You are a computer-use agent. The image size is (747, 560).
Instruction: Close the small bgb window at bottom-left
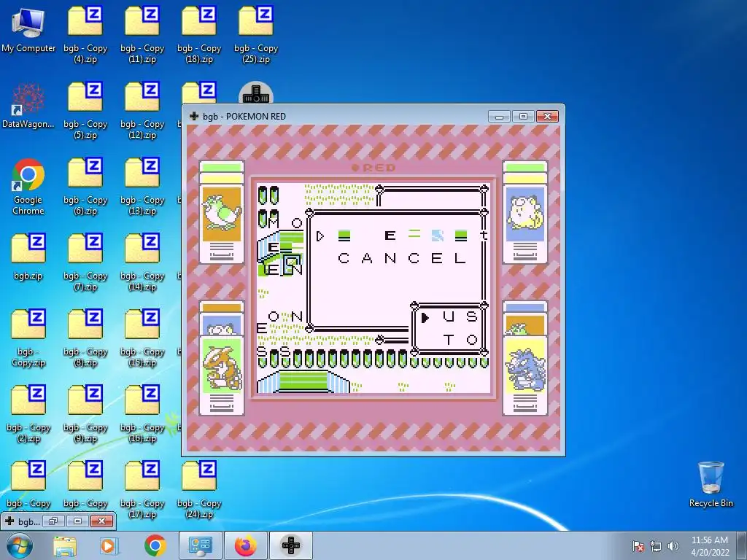coord(101,521)
